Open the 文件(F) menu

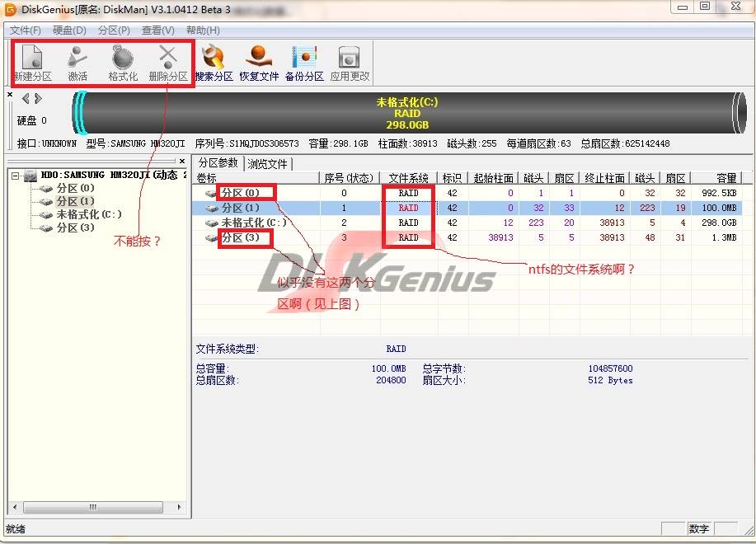[25, 30]
